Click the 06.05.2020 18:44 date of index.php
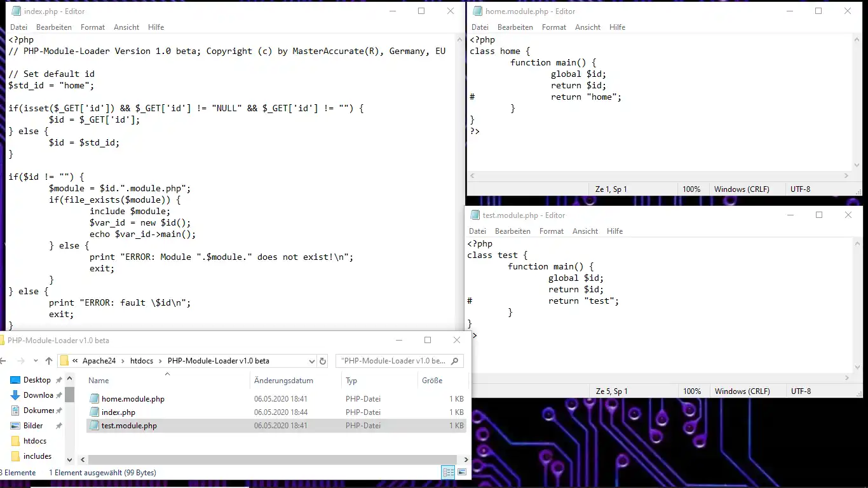Screen dimensions: 868x488 [x=281, y=412]
